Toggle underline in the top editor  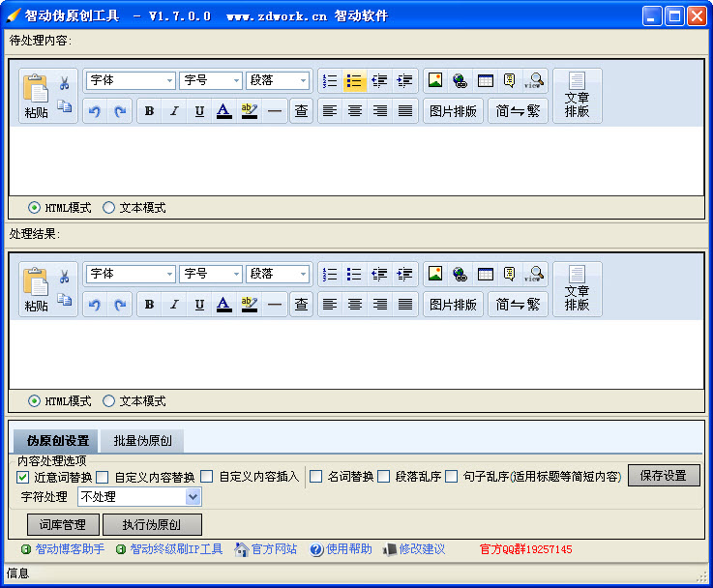(199, 111)
